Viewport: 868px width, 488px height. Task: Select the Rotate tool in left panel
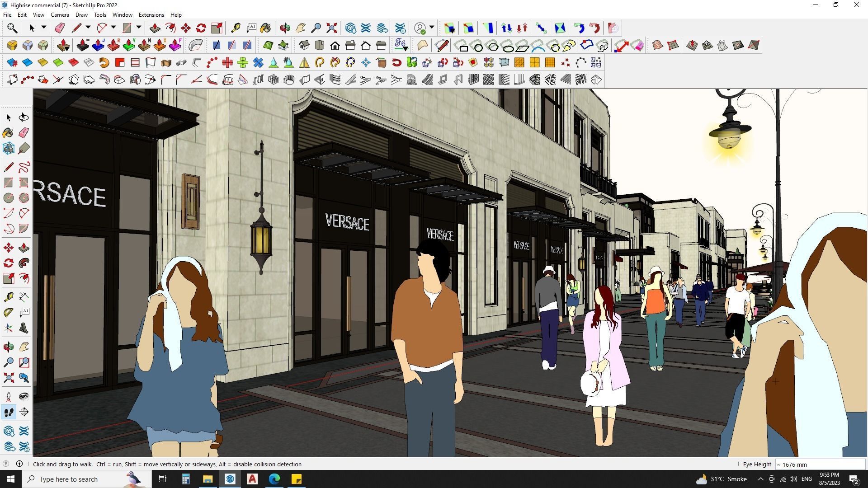click(x=8, y=263)
